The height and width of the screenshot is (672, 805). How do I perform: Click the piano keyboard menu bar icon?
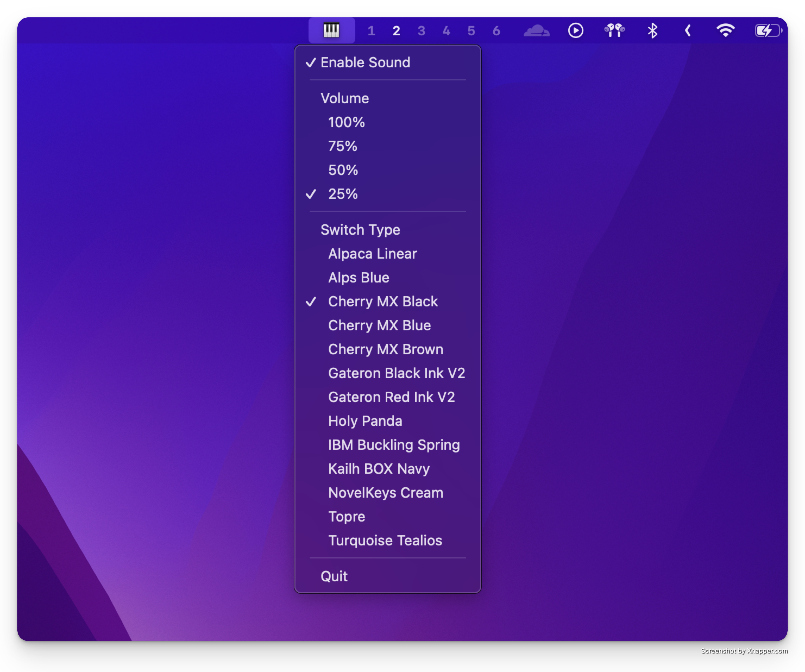tap(332, 30)
